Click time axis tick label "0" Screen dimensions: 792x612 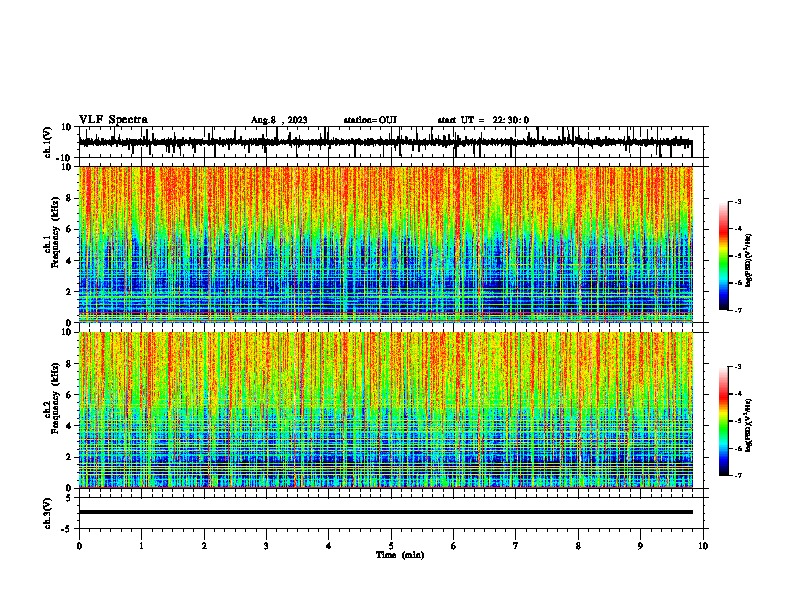pyautogui.click(x=79, y=546)
